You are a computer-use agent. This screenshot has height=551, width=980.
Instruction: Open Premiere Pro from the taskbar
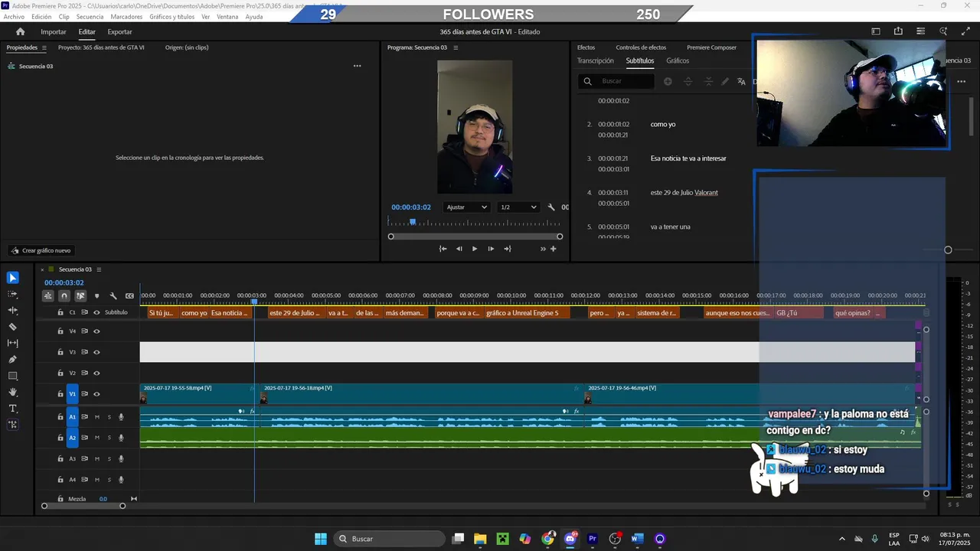(x=592, y=539)
